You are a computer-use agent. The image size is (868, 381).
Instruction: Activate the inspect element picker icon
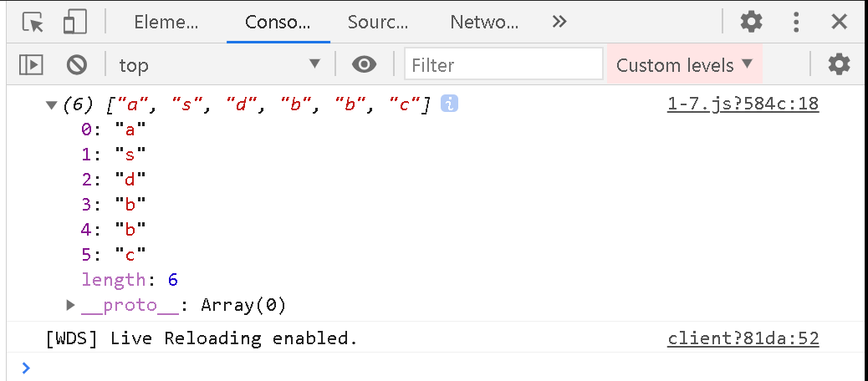[x=33, y=22]
